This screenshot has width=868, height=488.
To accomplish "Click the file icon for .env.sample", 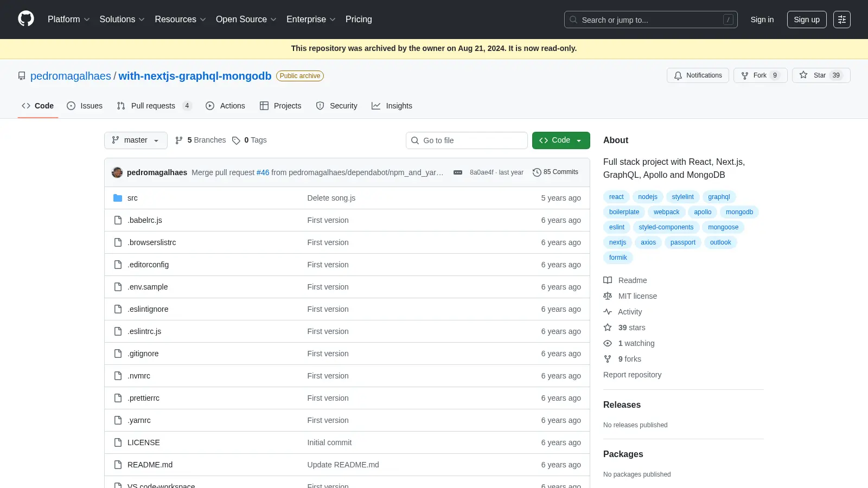I will pyautogui.click(x=118, y=287).
